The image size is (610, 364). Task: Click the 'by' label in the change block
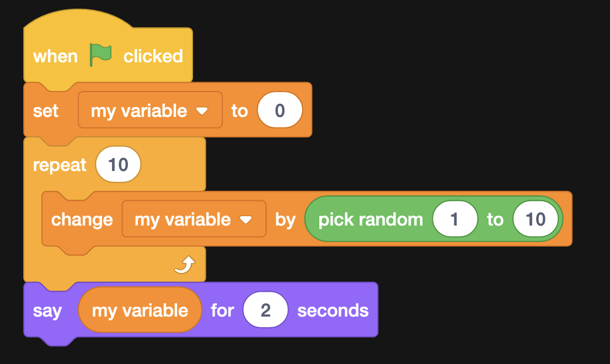(285, 219)
